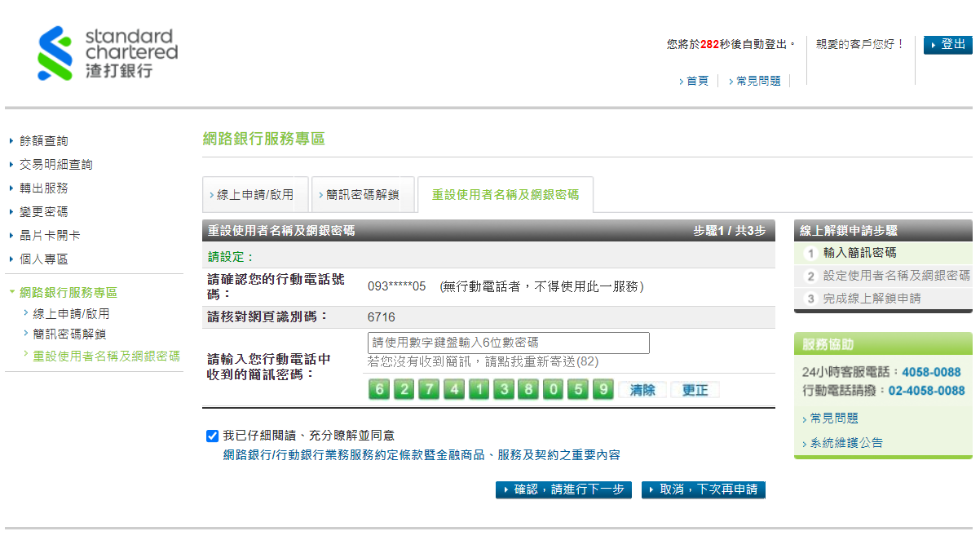Screen dimensions: 980x549
Task: Click keypad digit 7
Action: coord(429,389)
